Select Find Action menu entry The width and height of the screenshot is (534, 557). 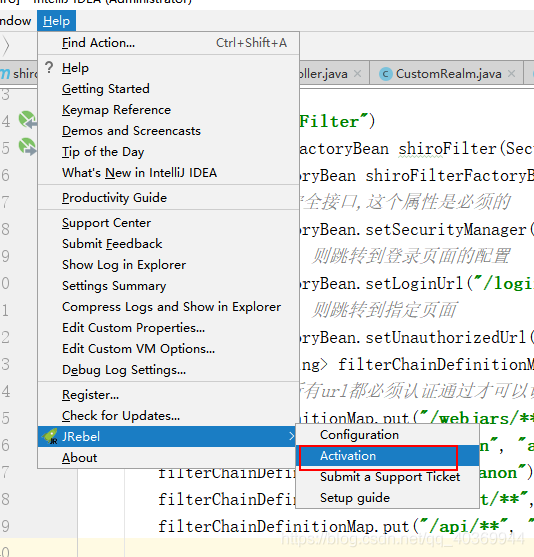(x=168, y=43)
